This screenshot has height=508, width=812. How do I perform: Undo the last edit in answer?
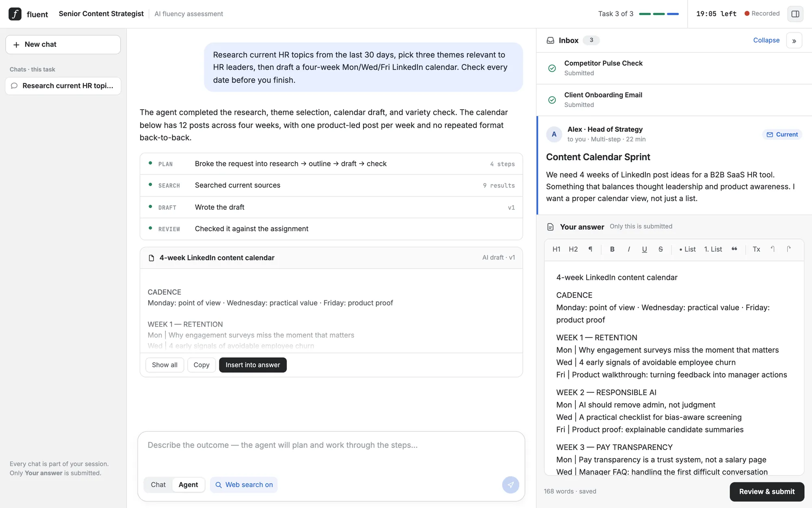773,249
